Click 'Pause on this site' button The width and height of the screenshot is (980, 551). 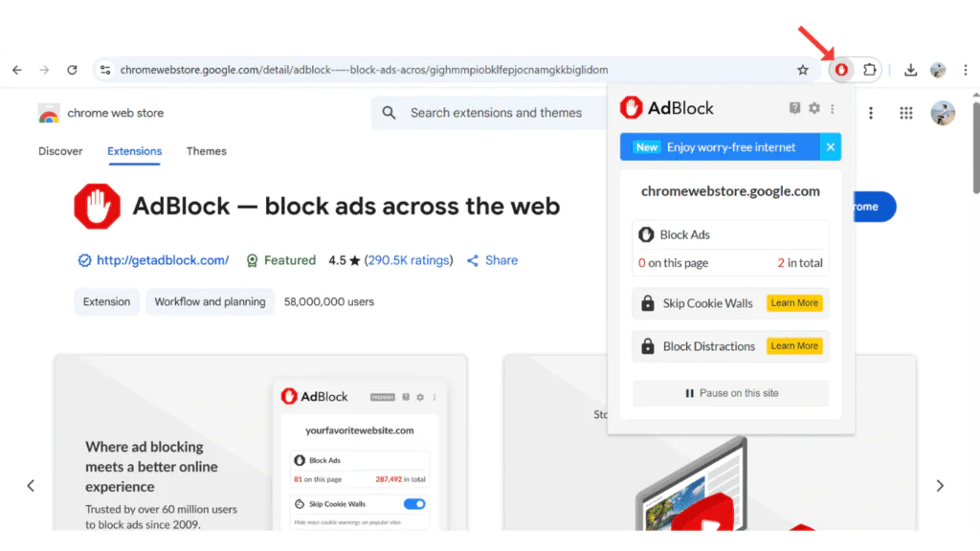tap(730, 393)
